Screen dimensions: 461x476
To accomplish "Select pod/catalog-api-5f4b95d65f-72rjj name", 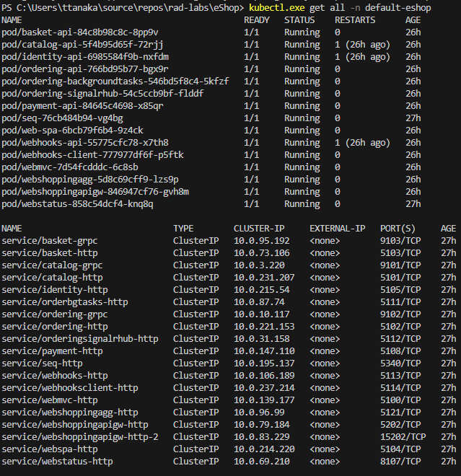I will [82, 45].
